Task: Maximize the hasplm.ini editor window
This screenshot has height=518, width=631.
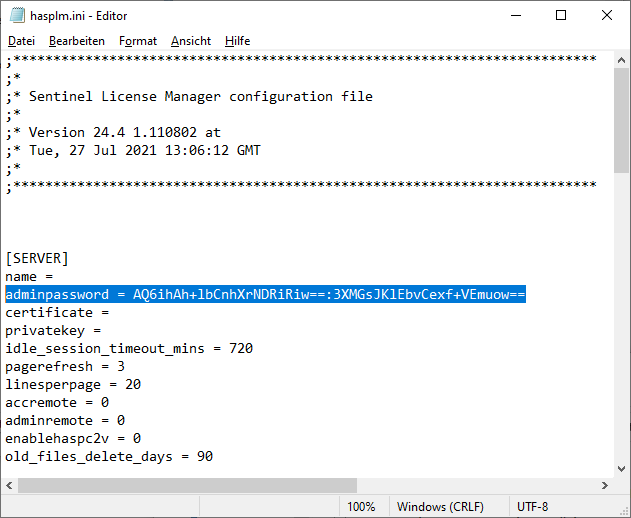Action: (x=561, y=16)
